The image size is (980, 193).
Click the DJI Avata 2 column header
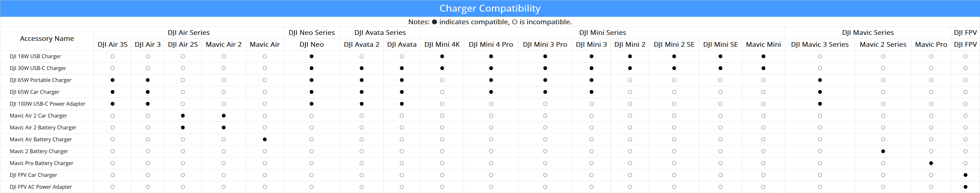pyautogui.click(x=361, y=45)
